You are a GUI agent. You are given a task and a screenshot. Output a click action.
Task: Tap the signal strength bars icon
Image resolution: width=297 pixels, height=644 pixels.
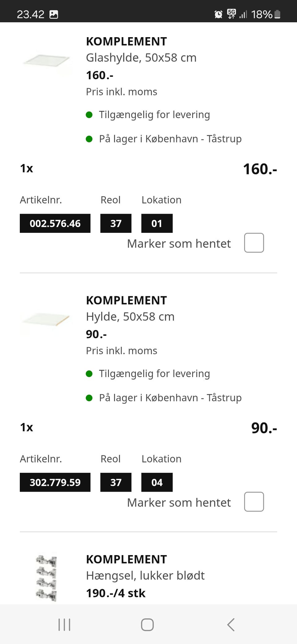[x=243, y=14]
